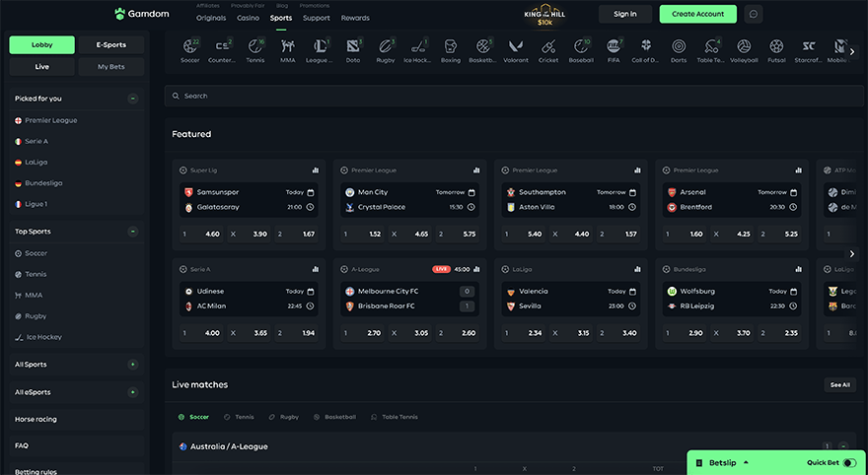The image size is (868, 475).
Task: Open the My Bets tab
Action: 111,66
